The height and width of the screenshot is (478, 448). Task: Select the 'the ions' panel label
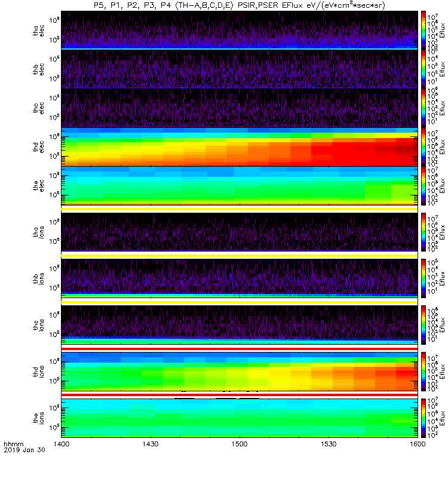[x=38, y=418]
